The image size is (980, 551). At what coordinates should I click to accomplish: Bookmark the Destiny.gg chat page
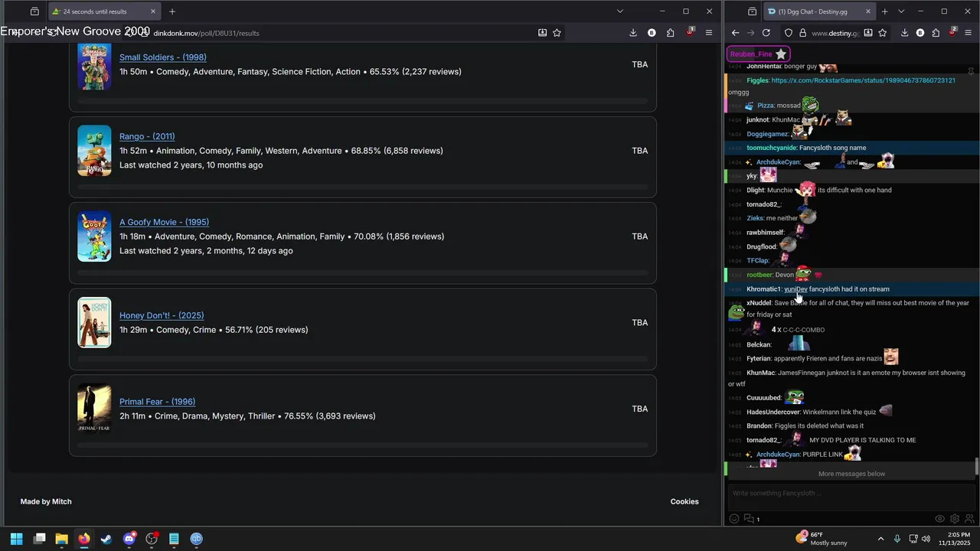point(883,33)
